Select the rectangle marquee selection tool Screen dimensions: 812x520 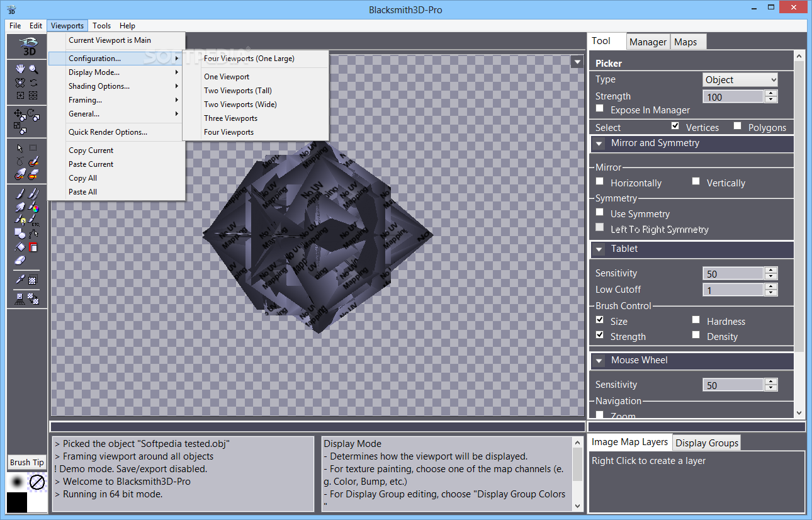[x=33, y=147]
